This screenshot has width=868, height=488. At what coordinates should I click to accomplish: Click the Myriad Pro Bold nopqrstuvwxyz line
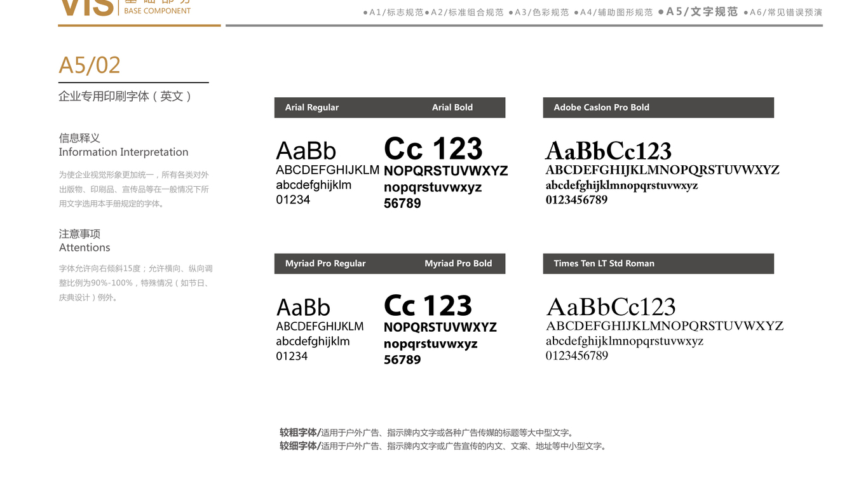click(x=431, y=344)
